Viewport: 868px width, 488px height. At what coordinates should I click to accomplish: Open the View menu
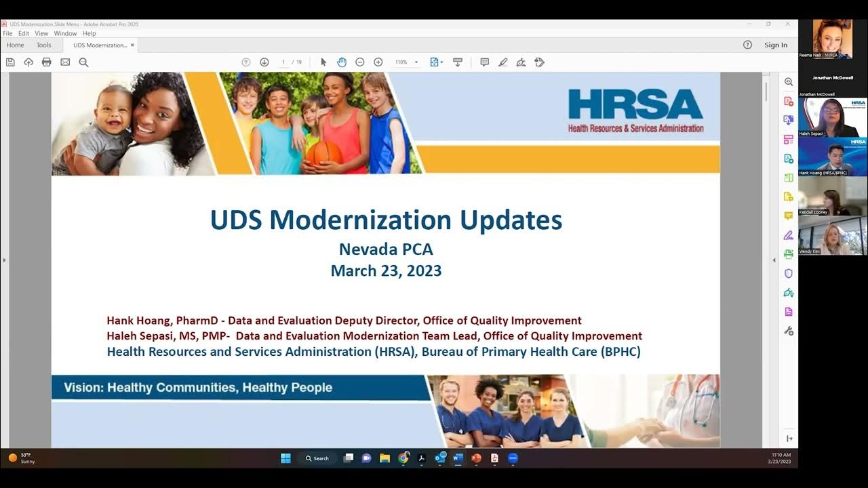pyautogui.click(x=41, y=33)
